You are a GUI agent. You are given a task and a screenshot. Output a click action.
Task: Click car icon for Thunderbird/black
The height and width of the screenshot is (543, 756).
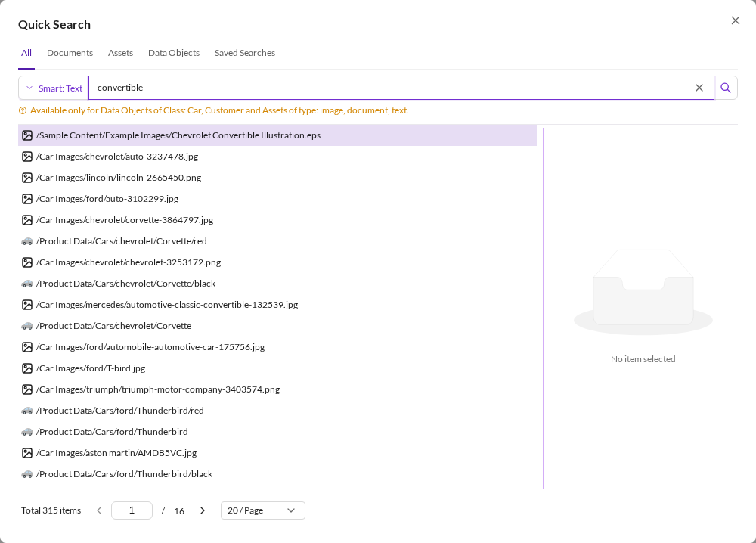point(27,474)
